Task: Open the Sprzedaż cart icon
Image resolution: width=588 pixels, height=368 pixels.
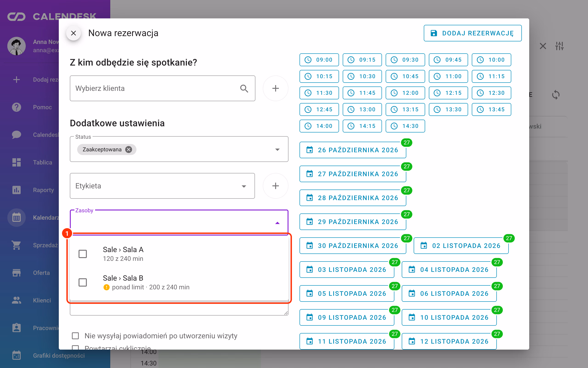Action: pyautogui.click(x=17, y=245)
